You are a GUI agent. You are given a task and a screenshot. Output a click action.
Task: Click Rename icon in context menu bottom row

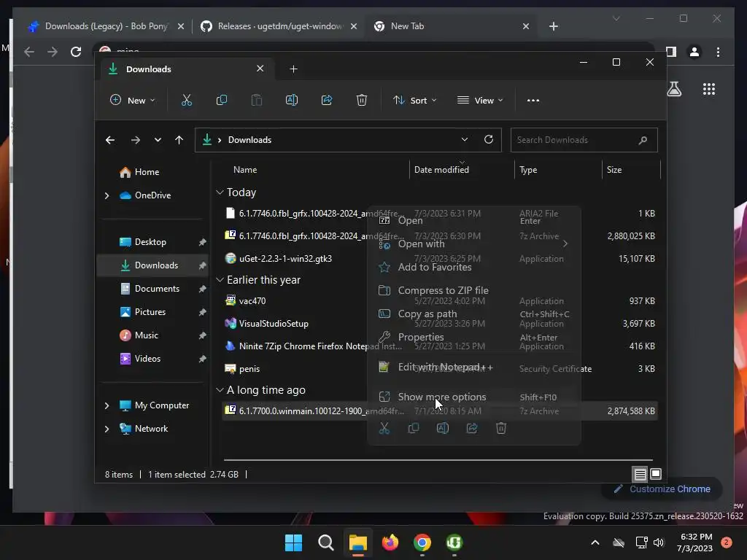click(443, 428)
